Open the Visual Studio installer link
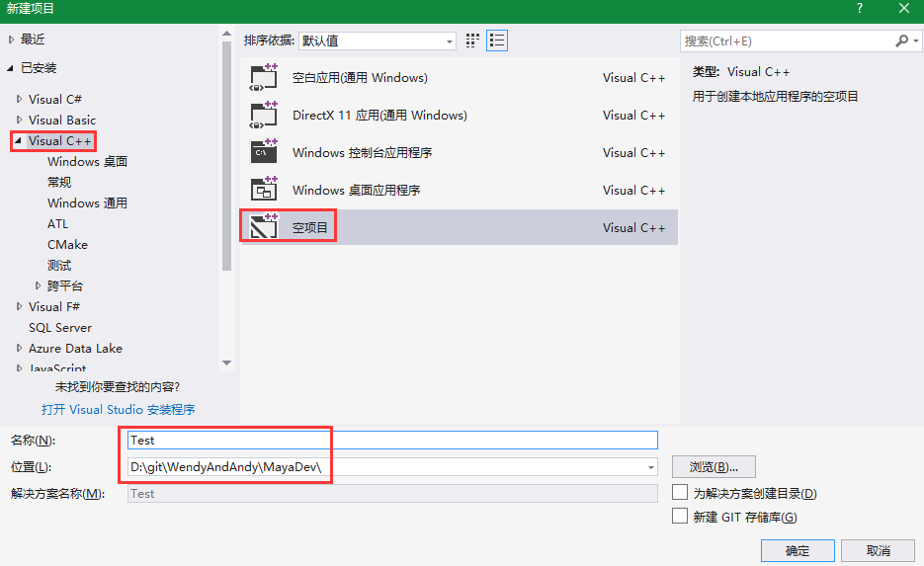The height and width of the screenshot is (566, 924). (118, 409)
